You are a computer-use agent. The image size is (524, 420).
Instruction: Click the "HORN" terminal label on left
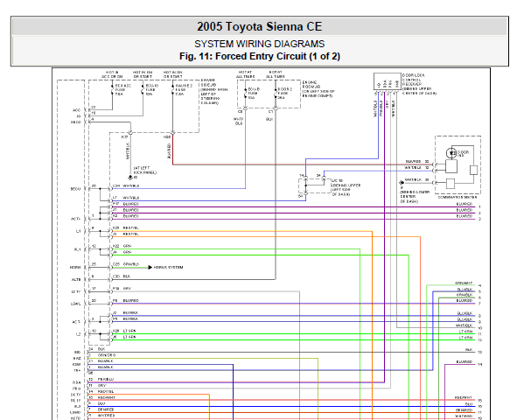75,268
